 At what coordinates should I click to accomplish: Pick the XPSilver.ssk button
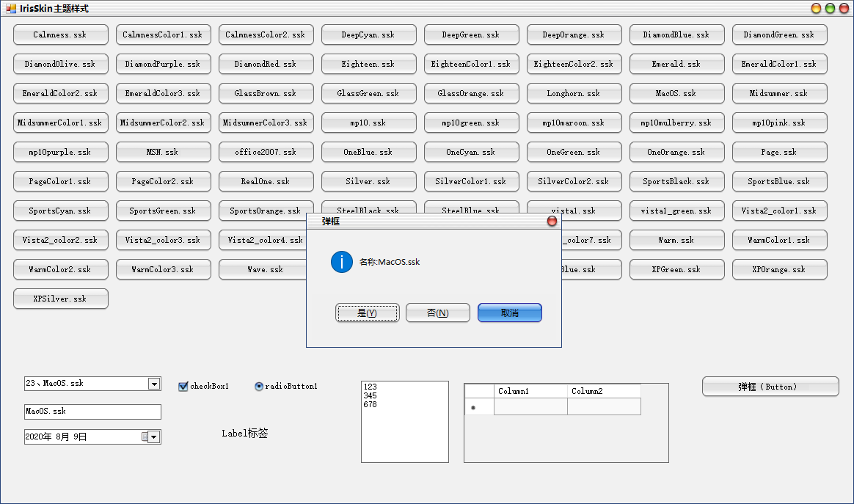(60, 299)
